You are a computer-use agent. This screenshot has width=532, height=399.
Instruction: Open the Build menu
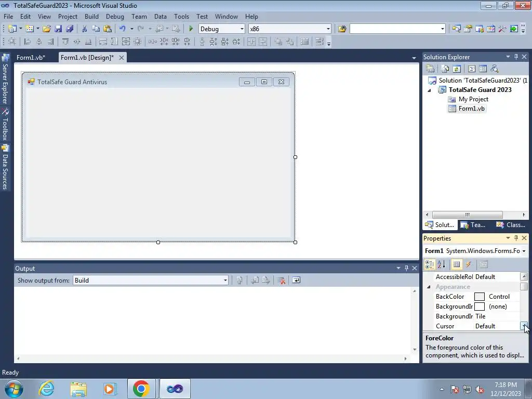tap(91, 16)
